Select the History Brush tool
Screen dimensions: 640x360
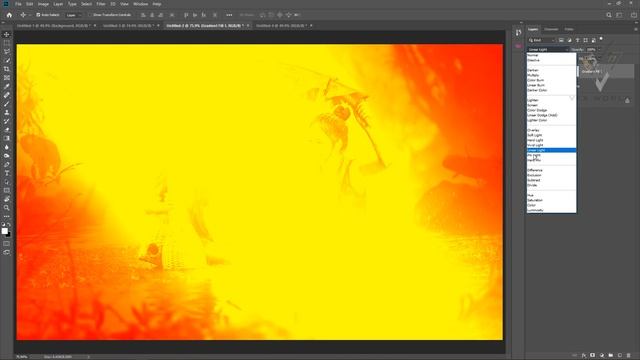coord(7,121)
